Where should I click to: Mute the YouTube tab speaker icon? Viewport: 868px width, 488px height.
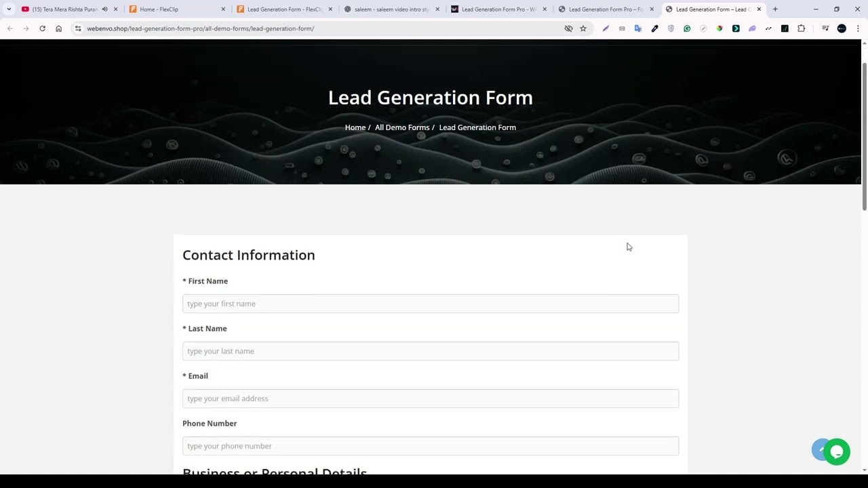(x=104, y=9)
